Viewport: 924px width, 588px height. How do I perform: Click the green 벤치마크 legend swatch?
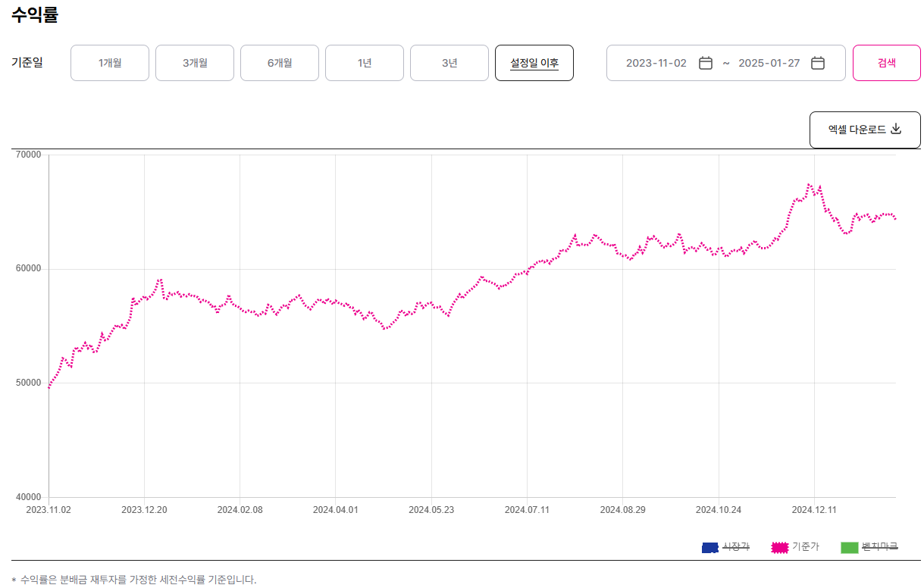point(849,547)
